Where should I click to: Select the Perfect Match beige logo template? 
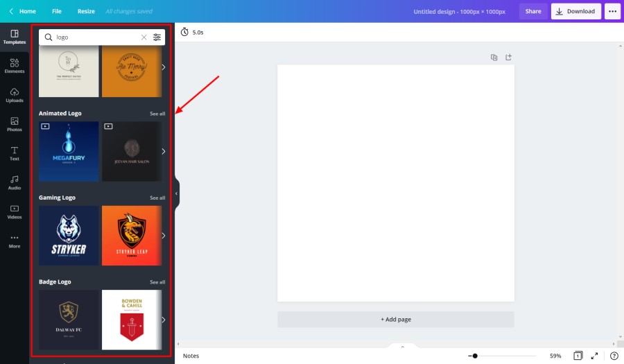click(x=69, y=71)
